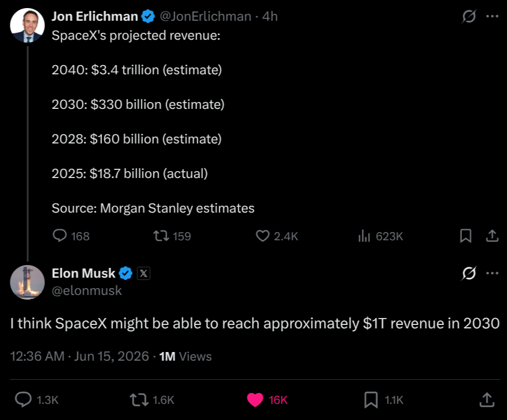Share Elon Musk's post via upload icon
507x420 pixels.
[487, 400]
